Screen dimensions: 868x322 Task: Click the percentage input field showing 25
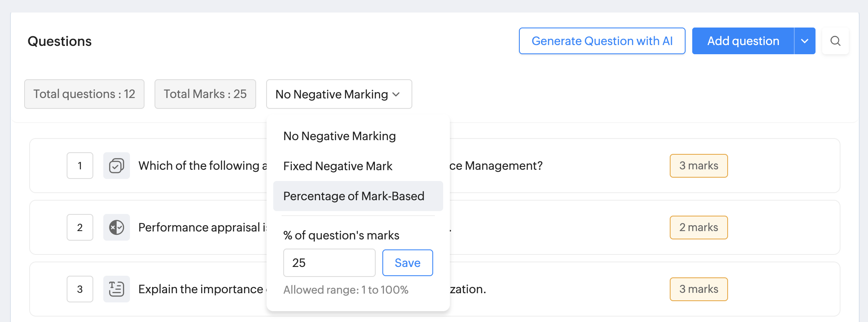click(x=329, y=263)
